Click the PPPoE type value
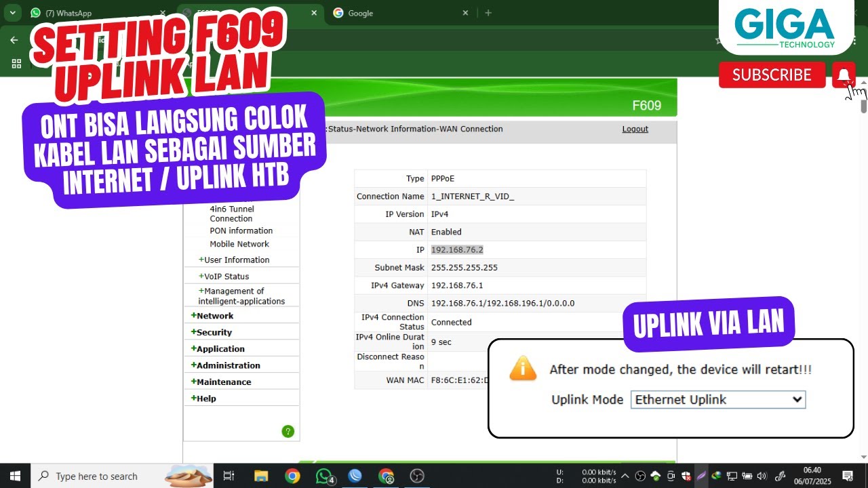 tap(443, 178)
